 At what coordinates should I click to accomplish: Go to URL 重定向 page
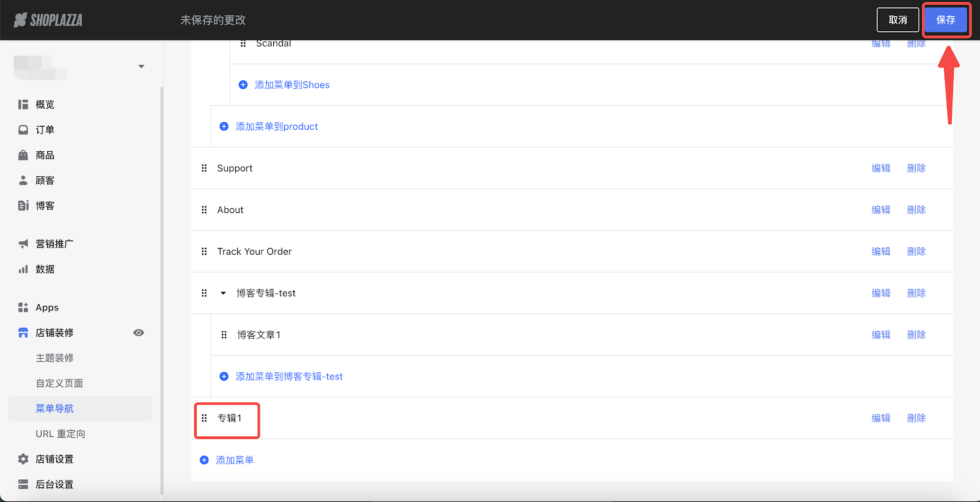tap(60, 434)
